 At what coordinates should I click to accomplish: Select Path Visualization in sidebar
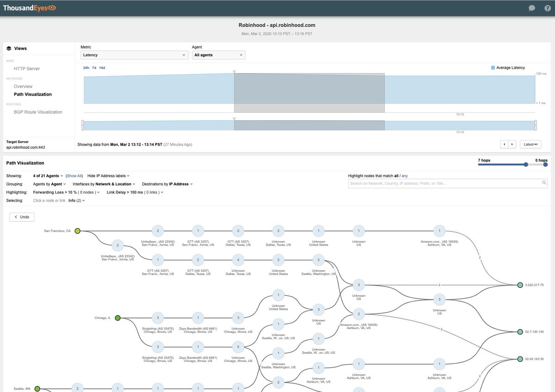(33, 94)
